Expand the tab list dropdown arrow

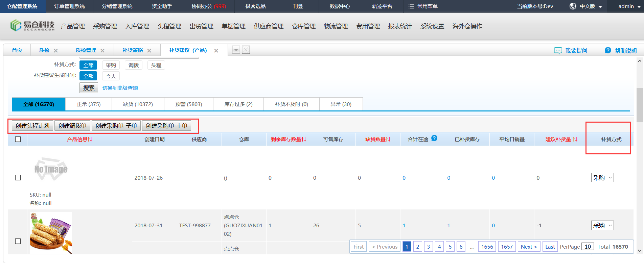[x=236, y=50]
